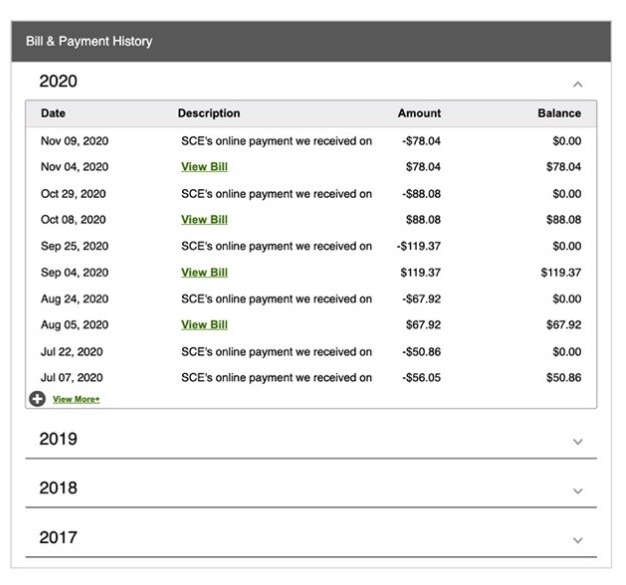
Task: Open View Bill for Sep 04, 2020
Action: coord(204,272)
